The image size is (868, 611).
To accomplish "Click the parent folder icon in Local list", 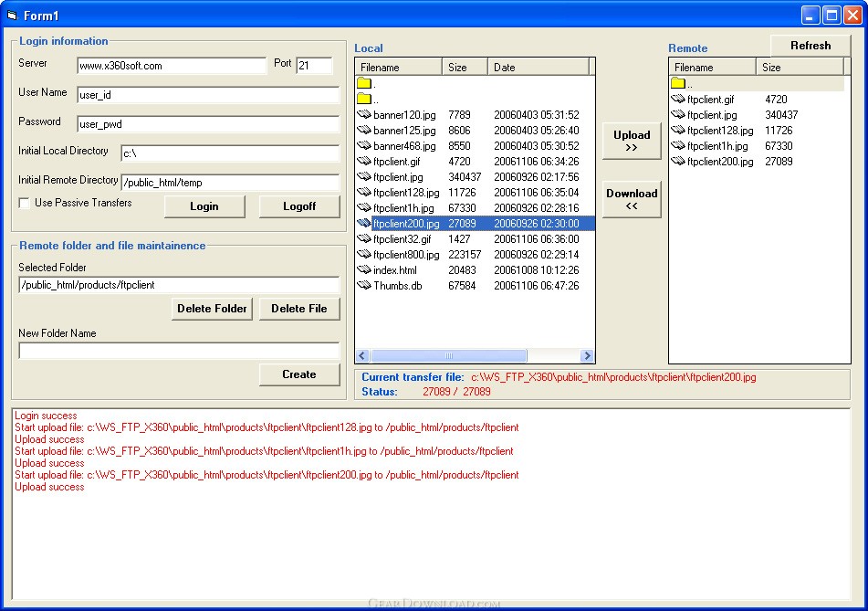I will click(x=363, y=99).
